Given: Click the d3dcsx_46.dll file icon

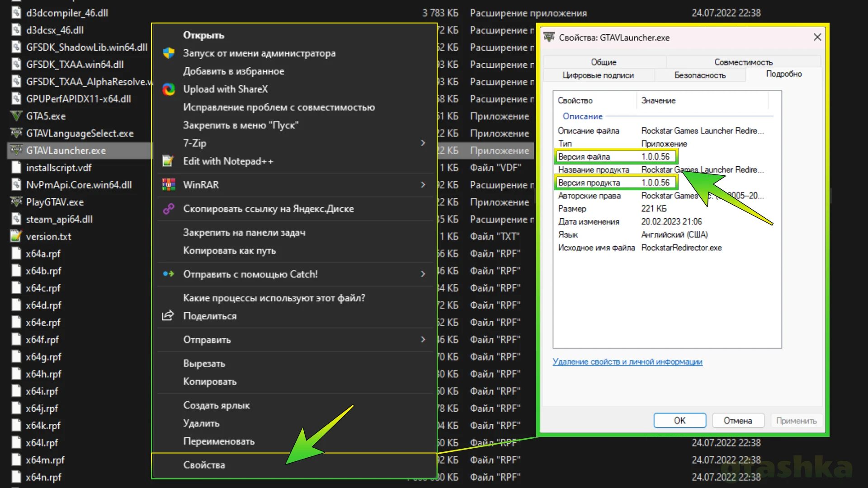Looking at the screenshot, I should click(x=16, y=30).
